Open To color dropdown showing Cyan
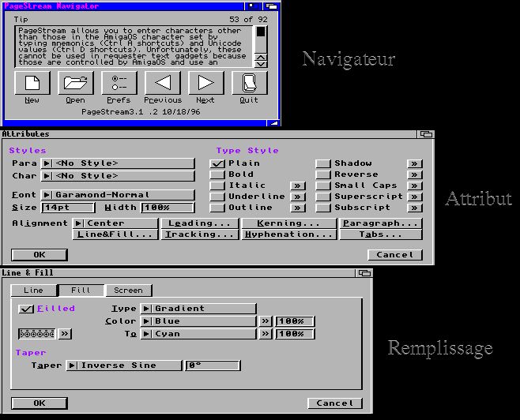 pyautogui.click(x=198, y=334)
